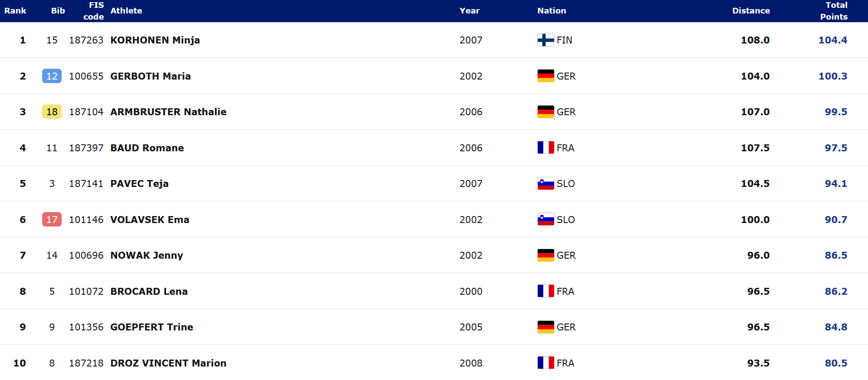
Task: Click total points value 104.4
Action: (x=833, y=40)
